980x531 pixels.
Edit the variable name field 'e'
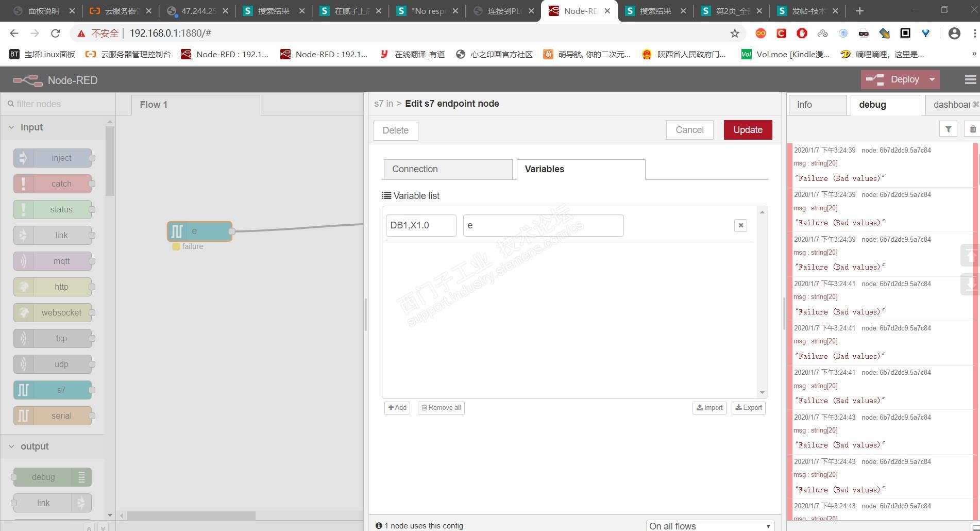click(x=543, y=225)
